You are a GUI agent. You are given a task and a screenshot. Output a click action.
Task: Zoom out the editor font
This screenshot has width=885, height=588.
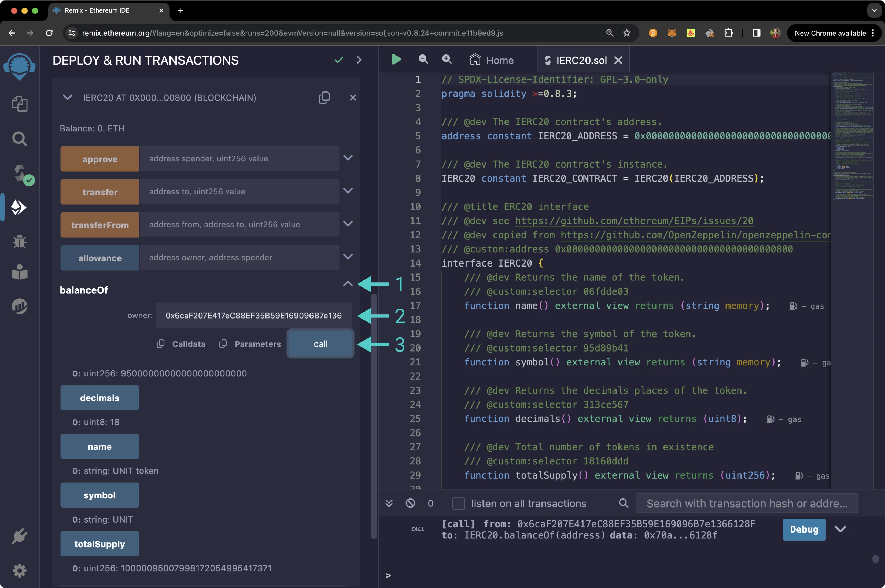[423, 59]
